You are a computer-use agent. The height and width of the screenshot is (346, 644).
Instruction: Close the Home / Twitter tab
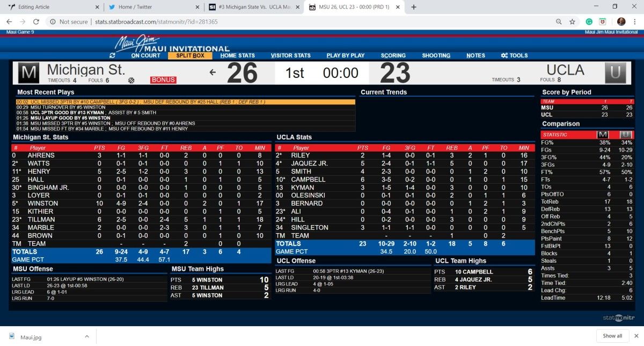197,7
